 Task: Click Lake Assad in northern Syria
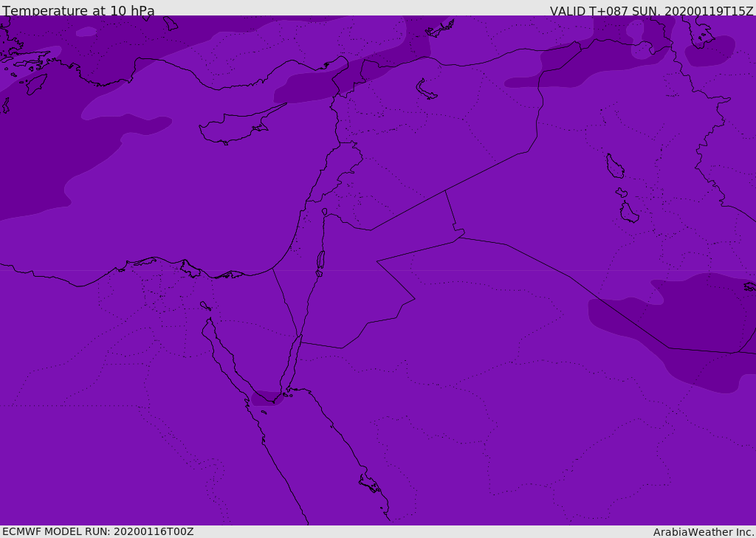pos(426,89)
